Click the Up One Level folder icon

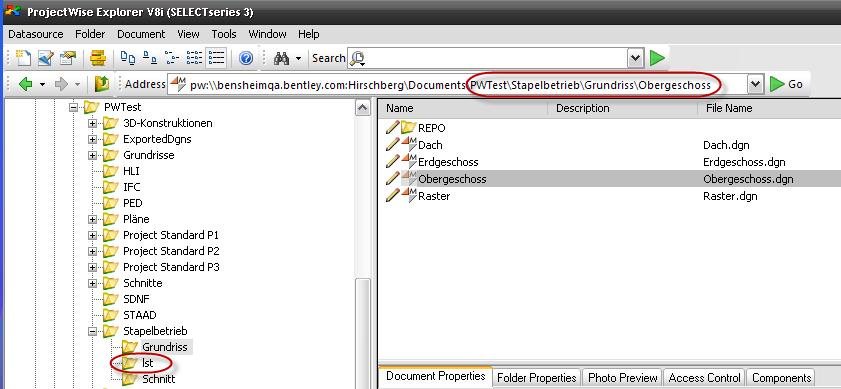coord(101,84)
